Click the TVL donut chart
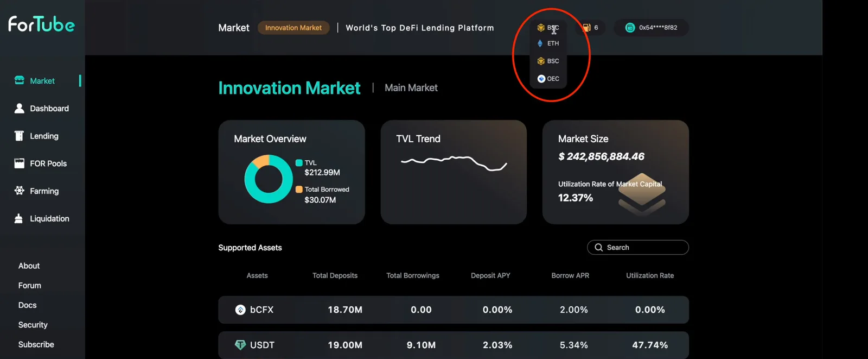The image size is (868, 359). click(x=269, y=179)
